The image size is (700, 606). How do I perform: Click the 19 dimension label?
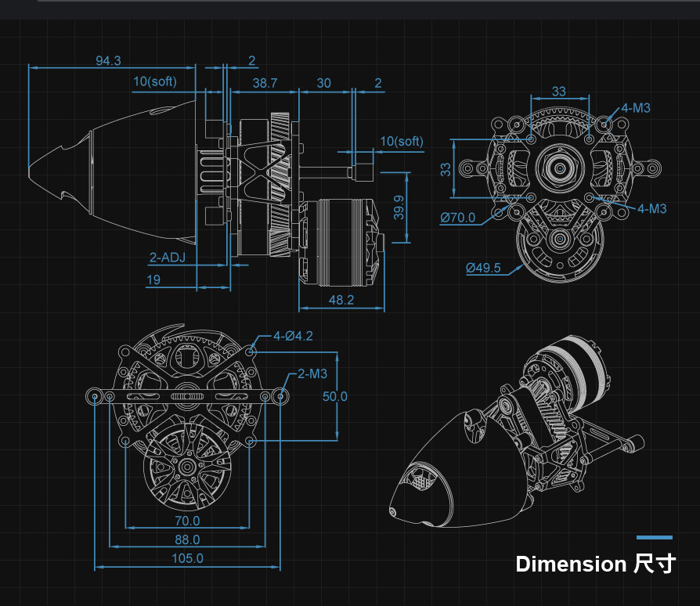153,280
